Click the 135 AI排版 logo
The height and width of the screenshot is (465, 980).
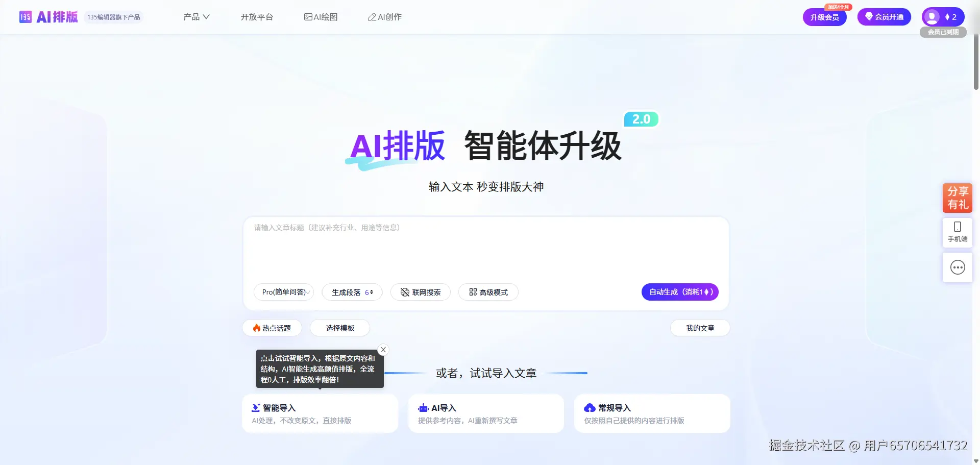48,16
